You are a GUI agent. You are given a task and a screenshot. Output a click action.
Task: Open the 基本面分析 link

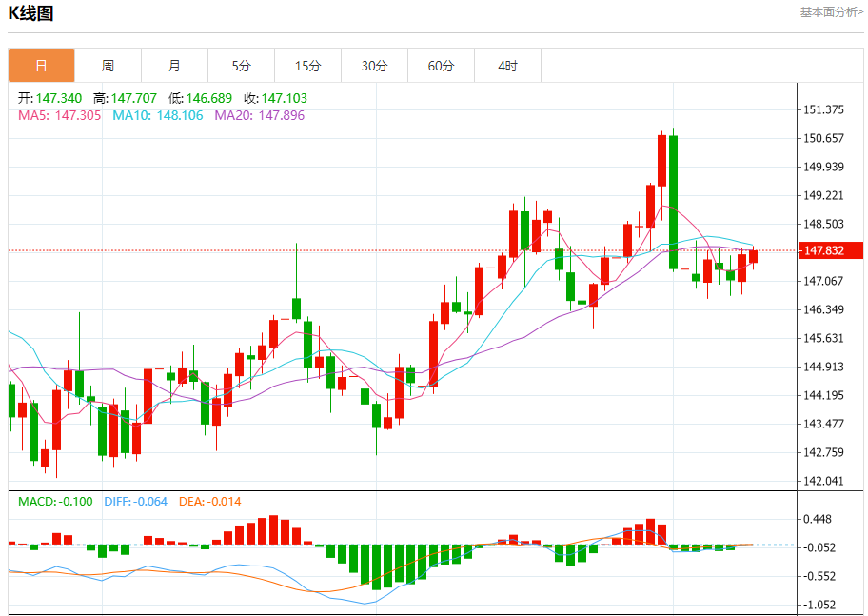(831, 12)
